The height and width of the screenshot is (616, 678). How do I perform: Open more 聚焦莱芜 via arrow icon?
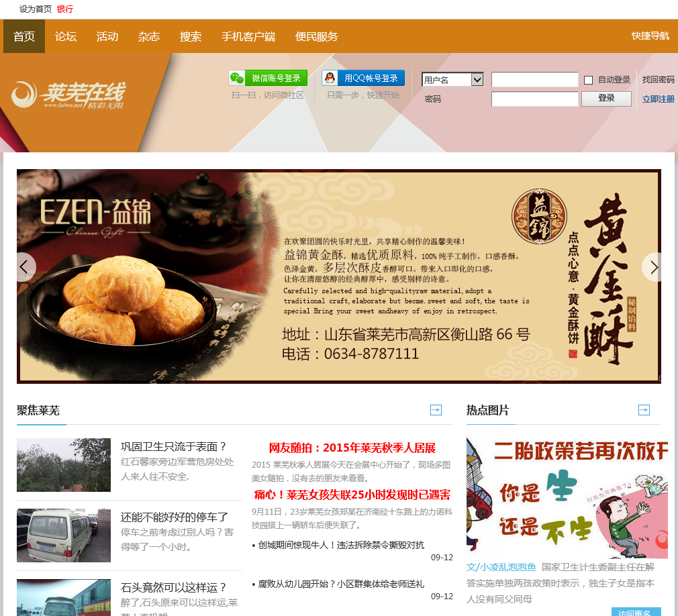click(436, 410)
